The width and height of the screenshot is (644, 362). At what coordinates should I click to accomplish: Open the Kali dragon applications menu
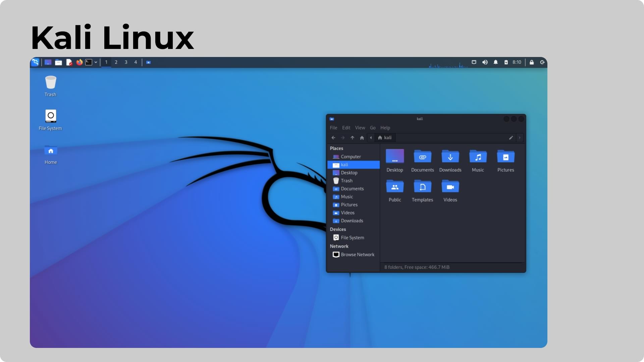[35, 62]
